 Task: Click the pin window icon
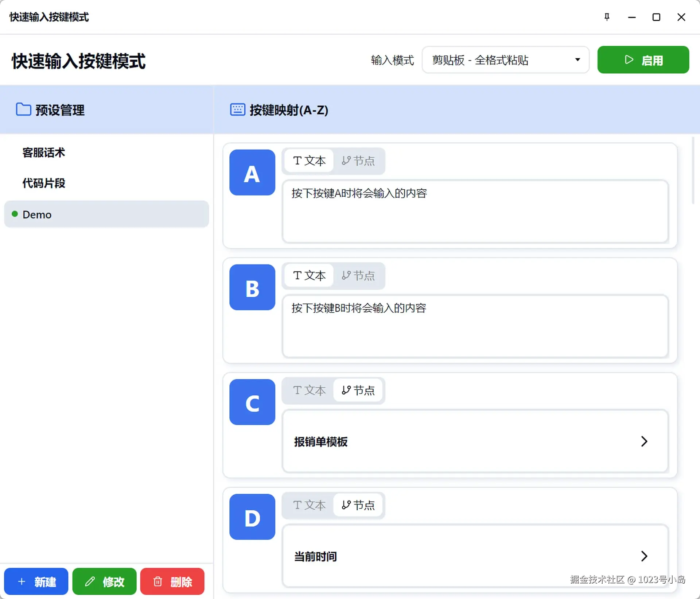(607, 17)
